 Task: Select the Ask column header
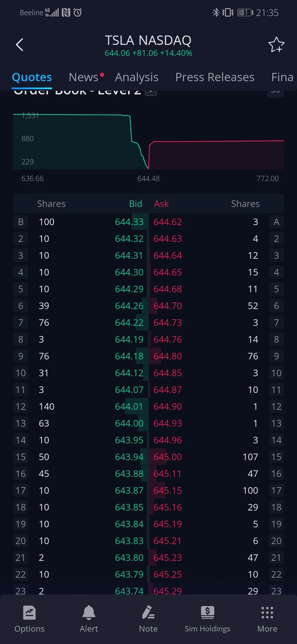click(x=161, y=204)
